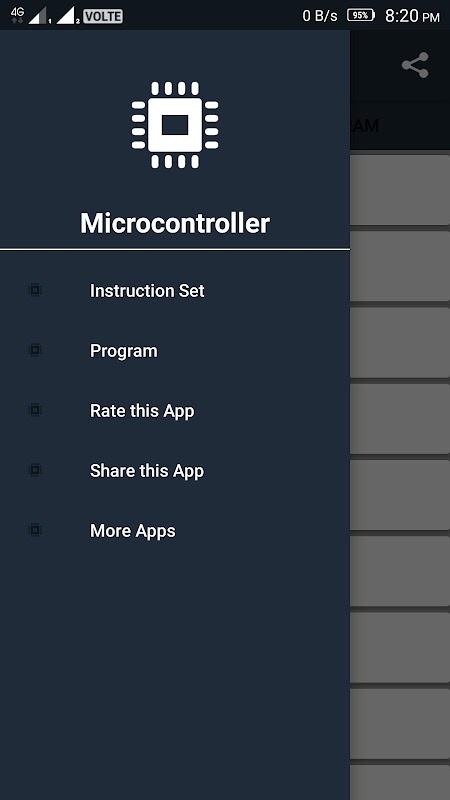
Task: Tap the Microcontroller drawer title
Action: coord(175,223)
